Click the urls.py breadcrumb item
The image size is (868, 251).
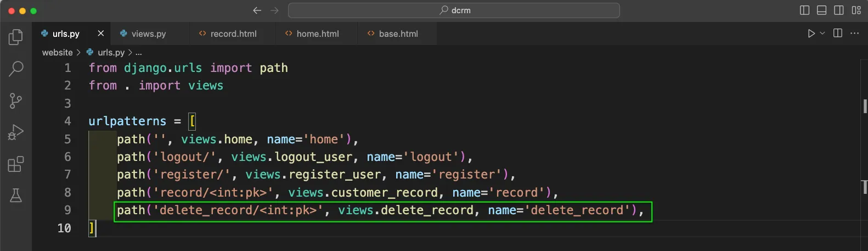pyautogui.click(x=111, y=52)
